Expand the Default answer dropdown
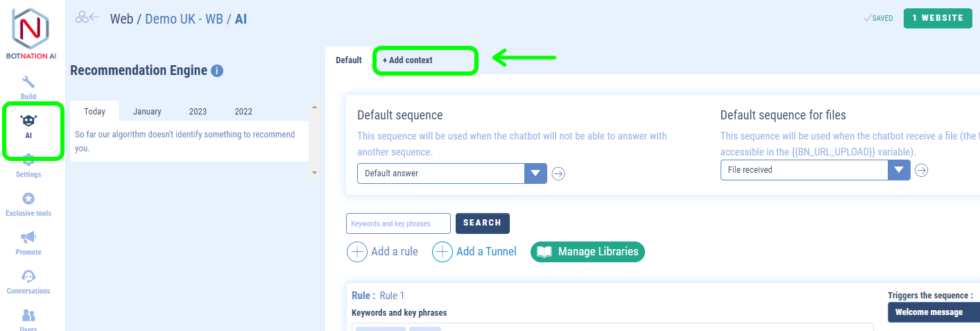 452,173
